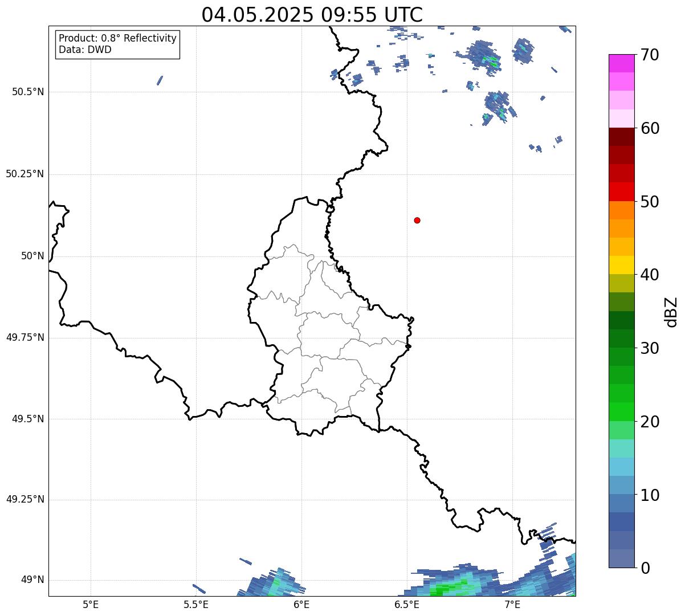Click the title "04.05.2025 09:55 UTC"
This screenshot has width=685, height=616.
coord(312,15)
